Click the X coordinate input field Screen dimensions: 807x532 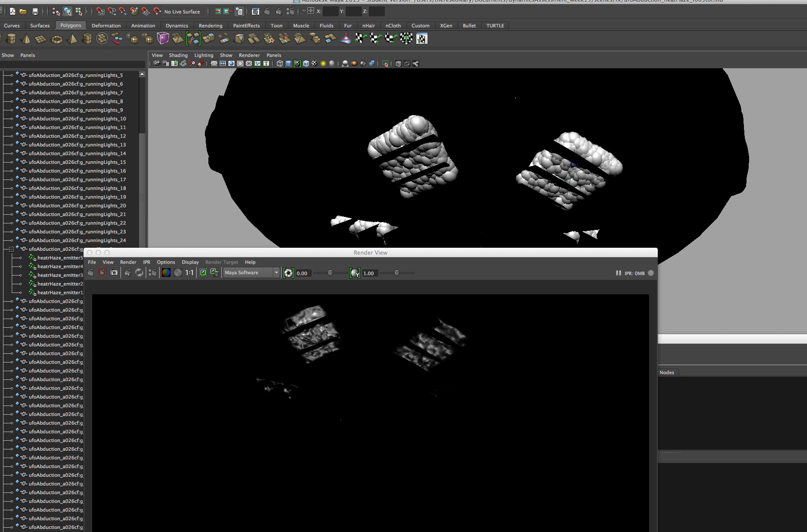point(331,12)
